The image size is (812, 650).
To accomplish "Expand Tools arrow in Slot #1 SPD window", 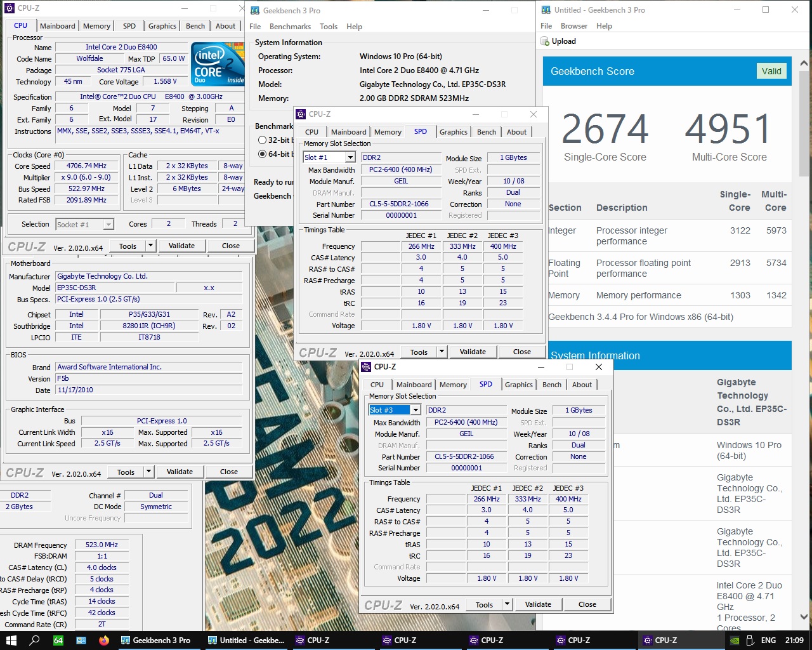I will point(442,352).
